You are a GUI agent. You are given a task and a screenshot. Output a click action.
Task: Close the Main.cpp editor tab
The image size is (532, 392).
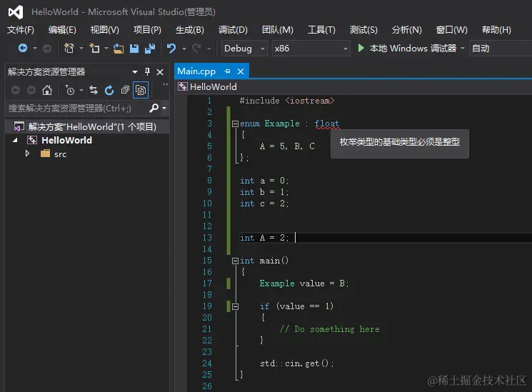241,71
